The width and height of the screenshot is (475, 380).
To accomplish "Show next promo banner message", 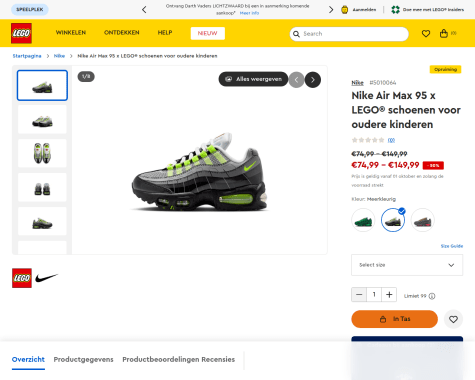I will [x=331, y=10].
